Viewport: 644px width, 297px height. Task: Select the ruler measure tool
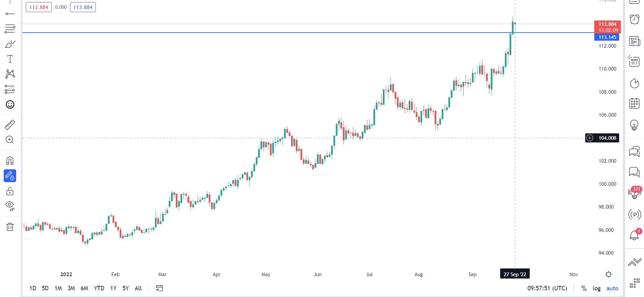point(10,125)
